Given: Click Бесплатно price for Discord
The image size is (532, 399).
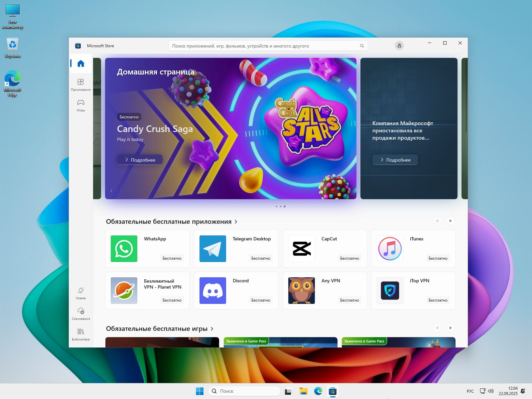Looking at the screenshot, I should click(x=261, y=300).
